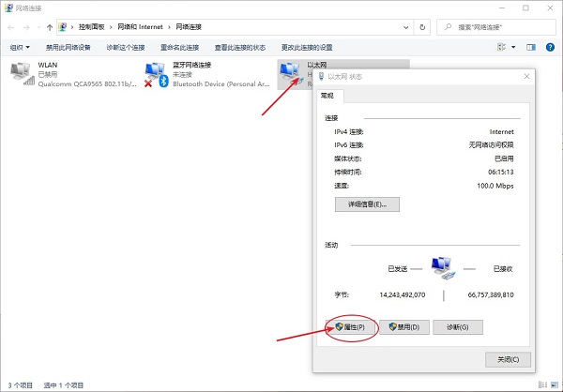The width and height of the screenshot is (563, 392).
Task: Go up one folder level
Action: pos(50,27)
